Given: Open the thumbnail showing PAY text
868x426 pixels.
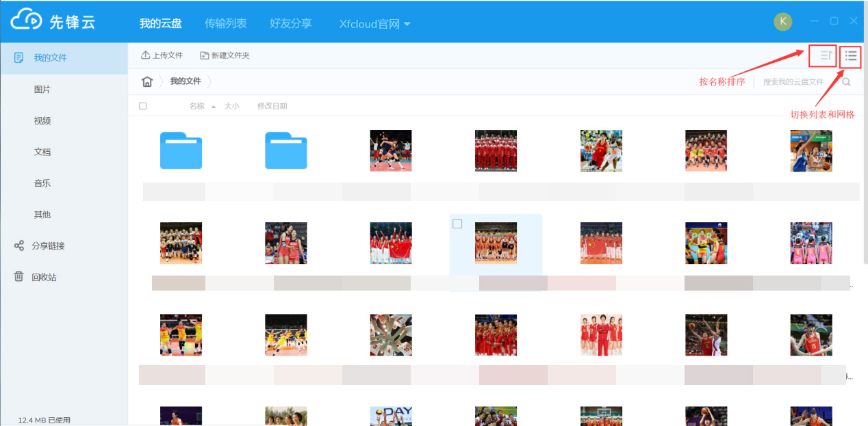Looking at the screenshot, I should click(x=391, y=416).
